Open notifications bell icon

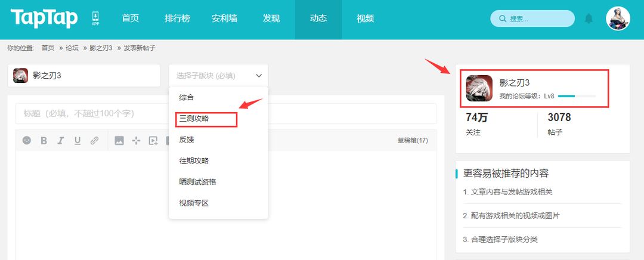point(589,18)
